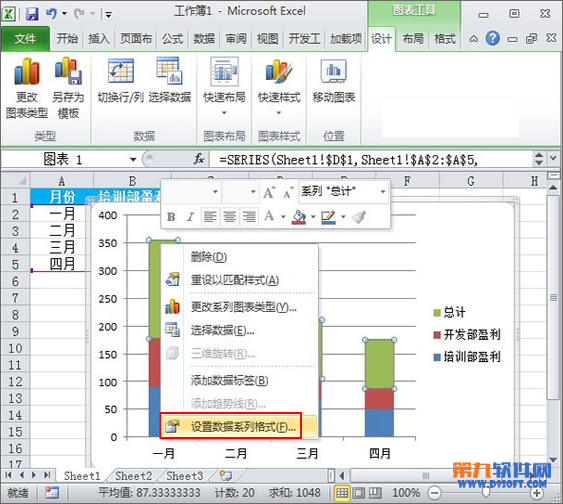Expand the formula bar with the chevron
The height and width of the screenshot is (504, 563).
(x=553, y=158)
